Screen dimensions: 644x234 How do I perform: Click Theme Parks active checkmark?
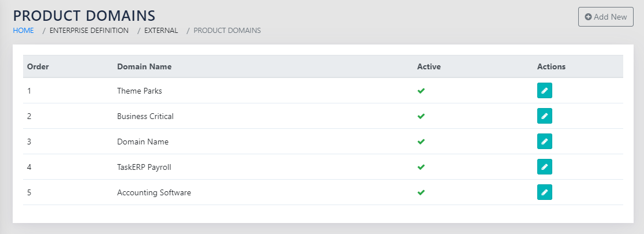pyautogui.click(x=421, y=91)
